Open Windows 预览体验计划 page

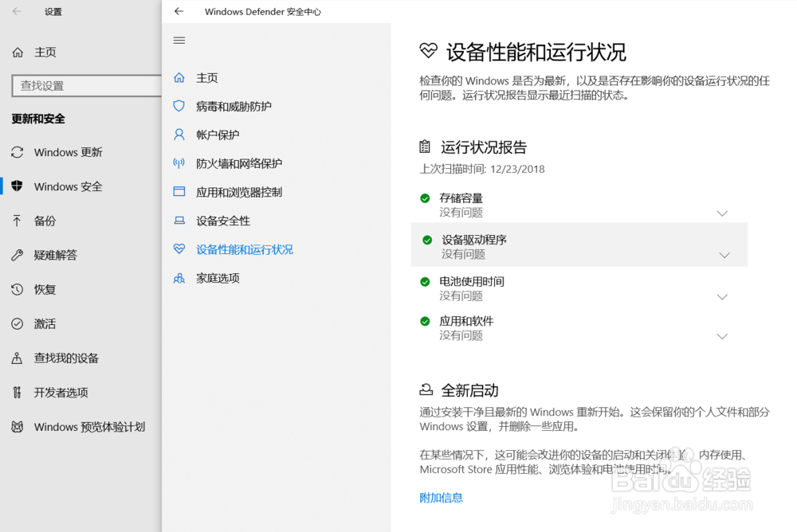(x=89, y=427)
